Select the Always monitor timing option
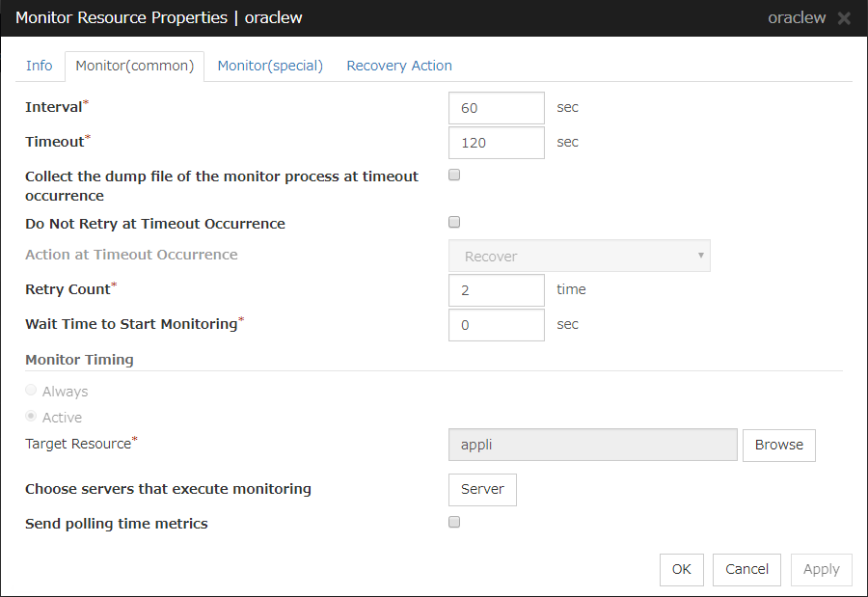 point(32,391)
